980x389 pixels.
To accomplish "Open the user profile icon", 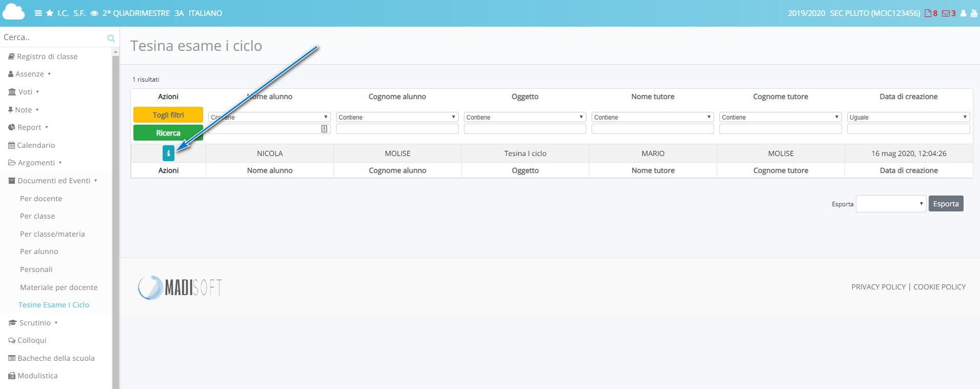I will (964, 13).
